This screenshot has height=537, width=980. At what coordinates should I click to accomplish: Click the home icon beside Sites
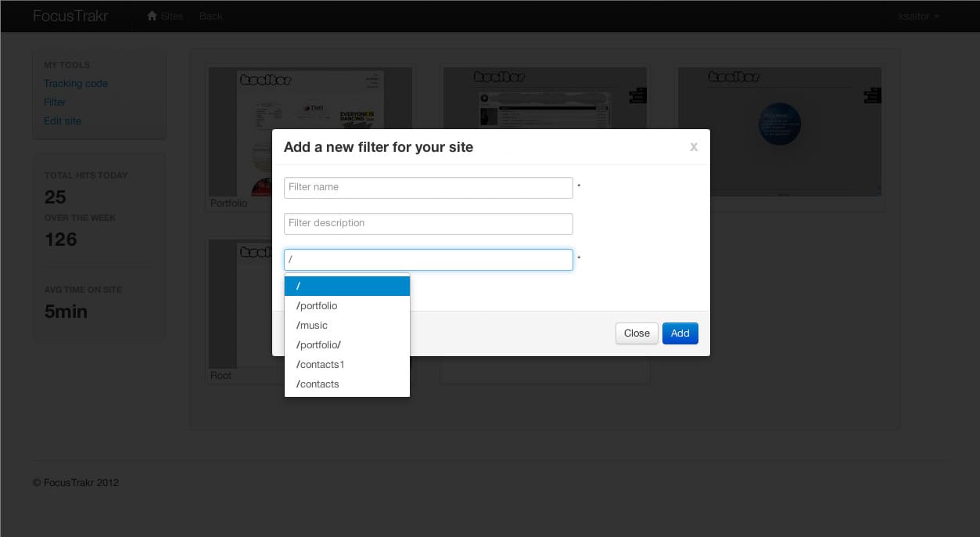click(x=152, y=16)
